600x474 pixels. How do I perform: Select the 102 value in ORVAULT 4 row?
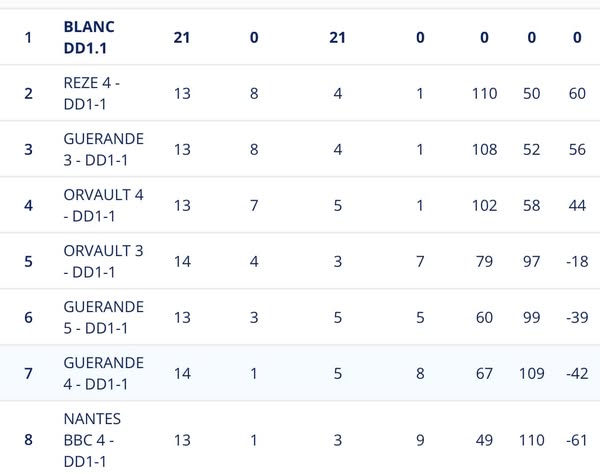coord(484,205)
